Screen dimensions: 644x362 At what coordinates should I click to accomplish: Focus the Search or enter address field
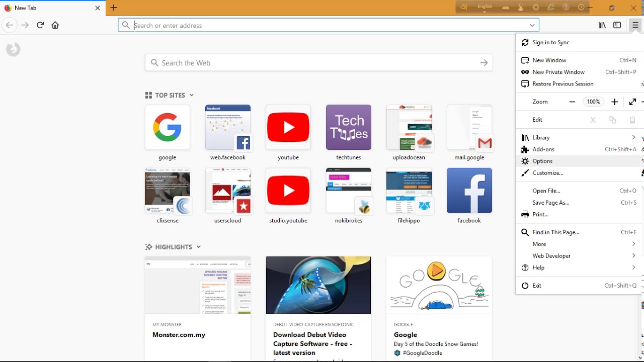tap(328, 25)
